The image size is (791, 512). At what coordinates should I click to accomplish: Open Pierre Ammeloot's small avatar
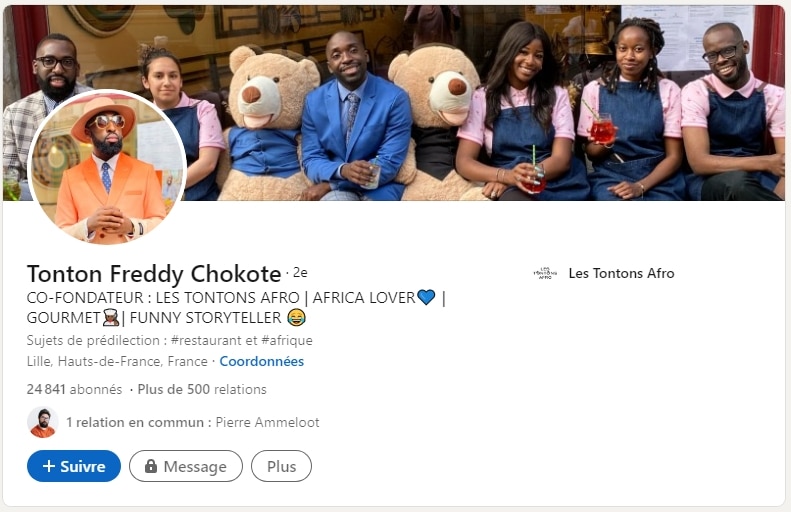pos(42,422)
